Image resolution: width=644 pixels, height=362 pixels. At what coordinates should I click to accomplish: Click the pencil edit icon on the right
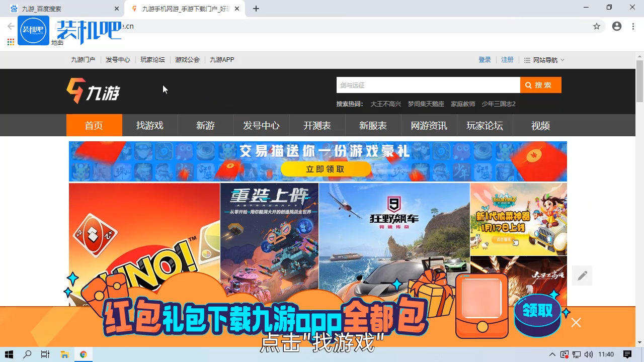tap(582, 275)
